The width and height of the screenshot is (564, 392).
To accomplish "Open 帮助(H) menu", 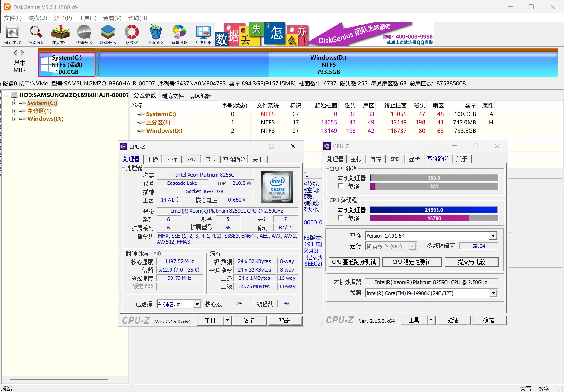I will (x=138, y=18).
